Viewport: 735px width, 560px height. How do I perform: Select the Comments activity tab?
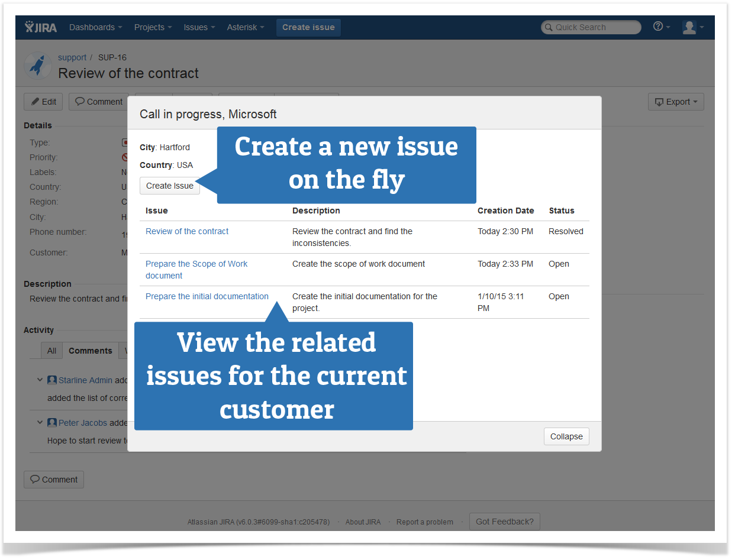(91, 351)
